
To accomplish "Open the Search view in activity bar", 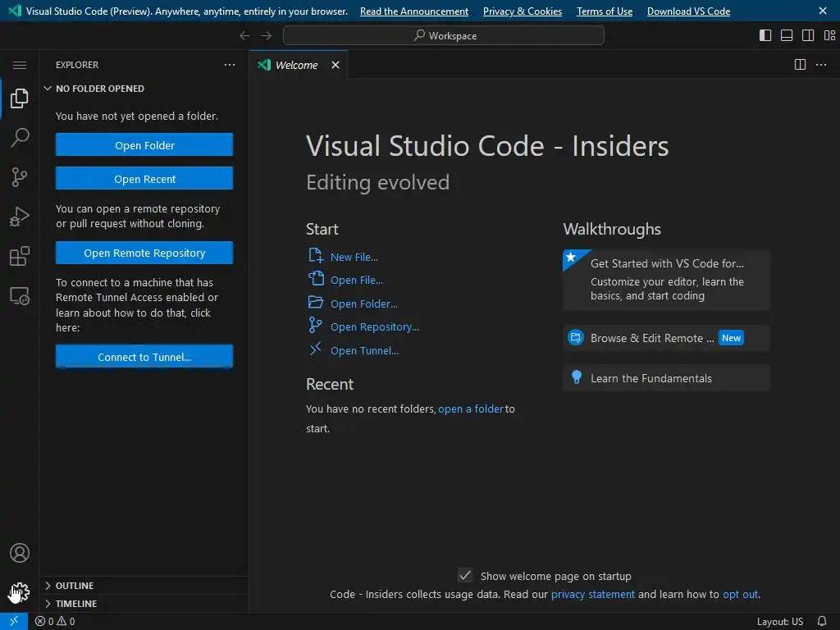I will [x=20, y=138].
